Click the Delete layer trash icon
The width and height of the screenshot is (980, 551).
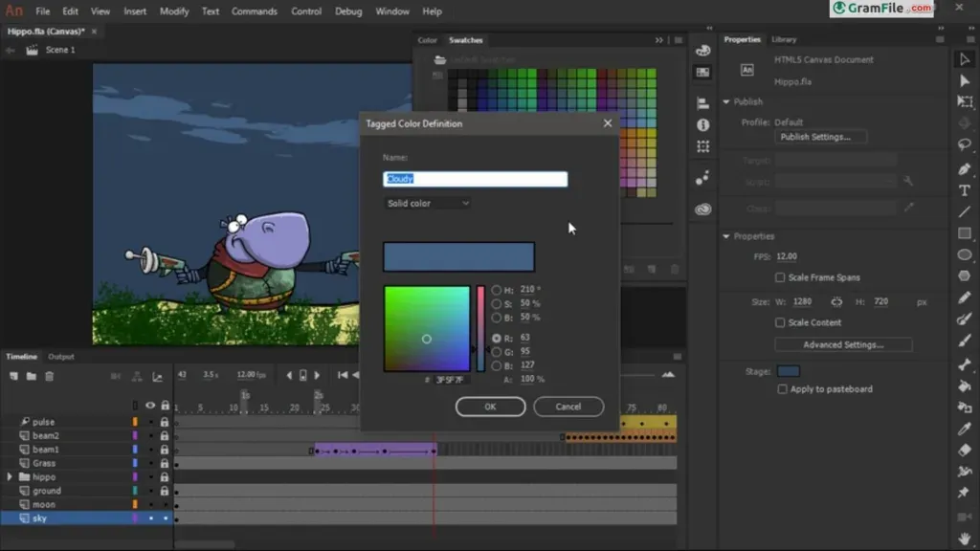50,376
